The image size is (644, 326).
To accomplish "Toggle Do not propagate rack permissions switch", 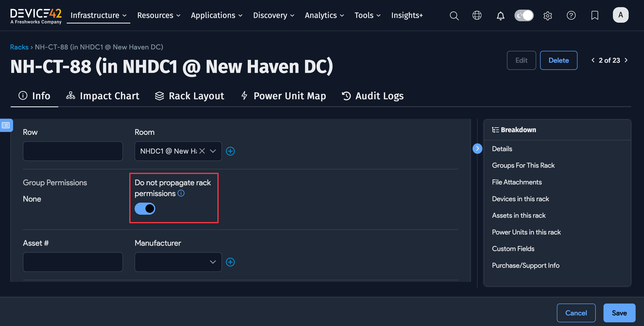I will coord(145,209).
